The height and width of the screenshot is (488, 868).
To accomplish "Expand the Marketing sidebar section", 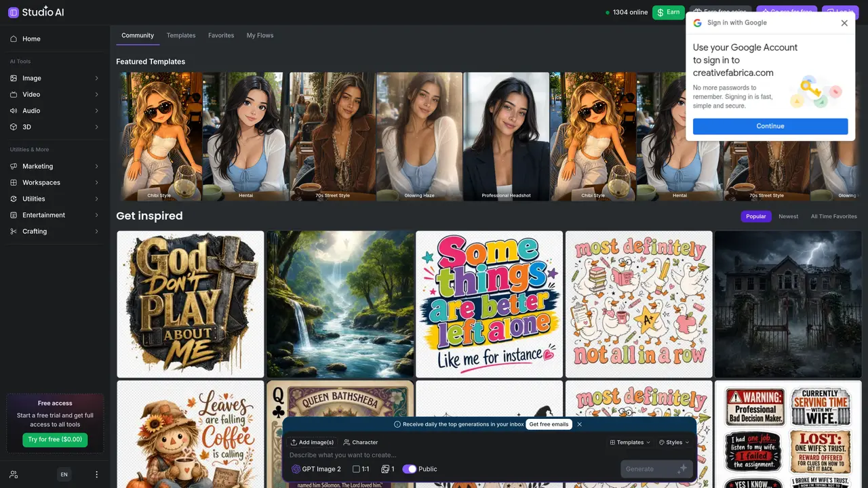I will click(55, 166).
